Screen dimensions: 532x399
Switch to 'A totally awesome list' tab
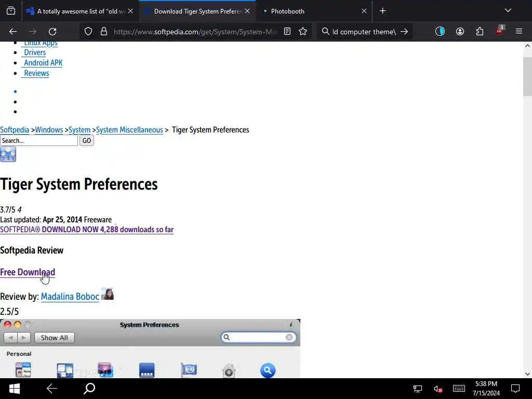click(81, 11)
